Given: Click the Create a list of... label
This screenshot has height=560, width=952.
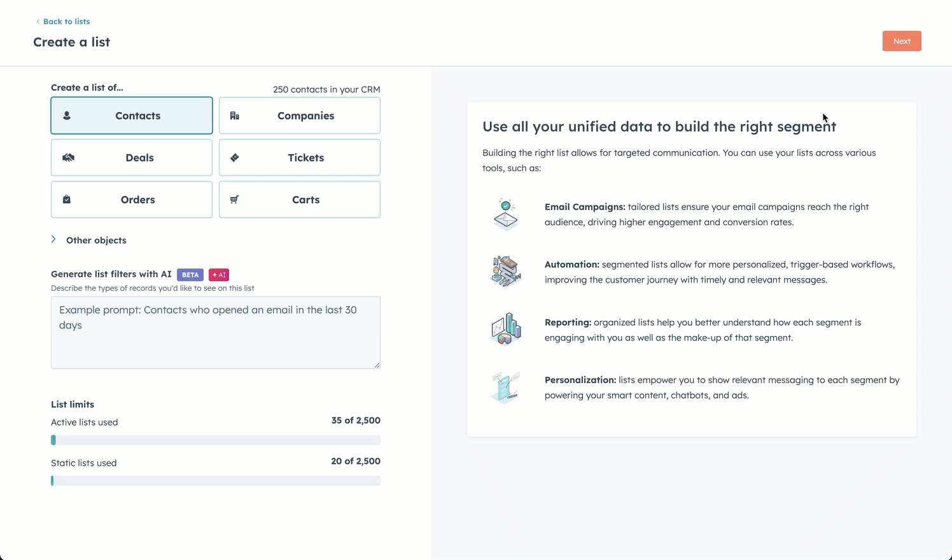Looking at the screenshot, I should (x=87, y=88).
